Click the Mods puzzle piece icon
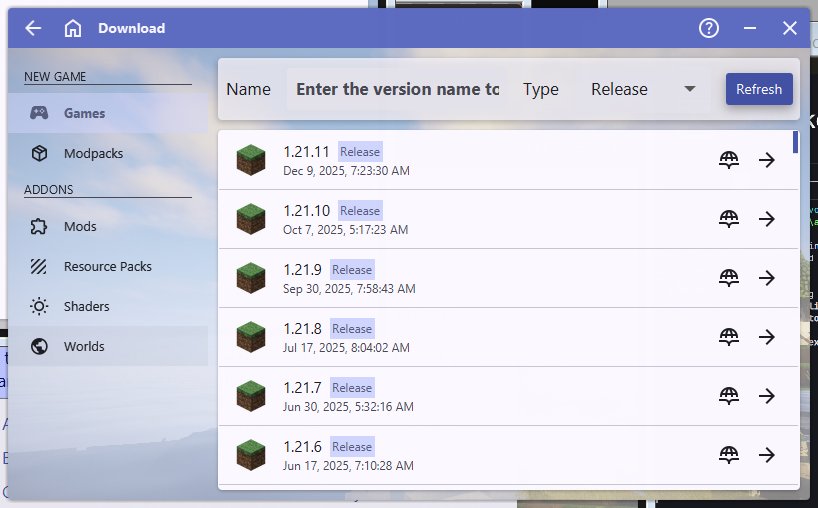Viewport: 818px width, 508px height. 39,226
